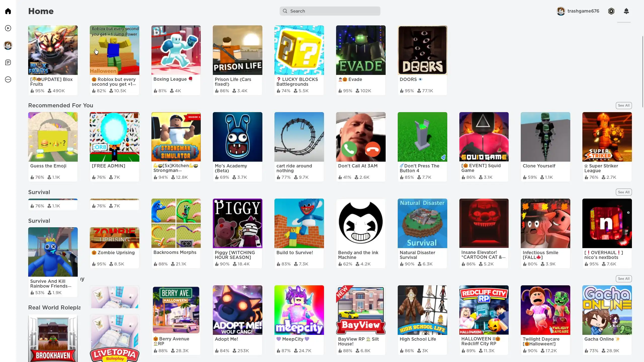Open the notifications bell icon

coord(626,11)
